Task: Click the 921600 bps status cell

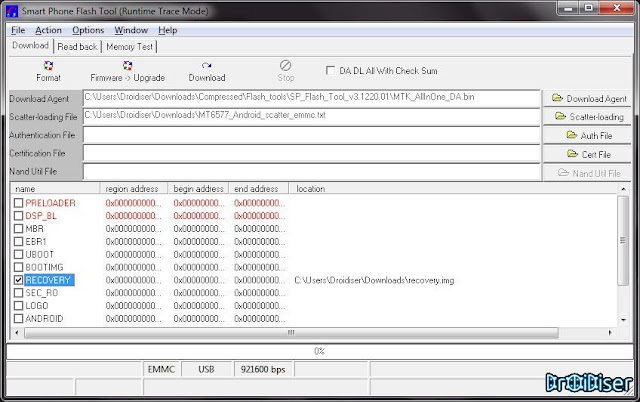Action: (x=263, y=369)
